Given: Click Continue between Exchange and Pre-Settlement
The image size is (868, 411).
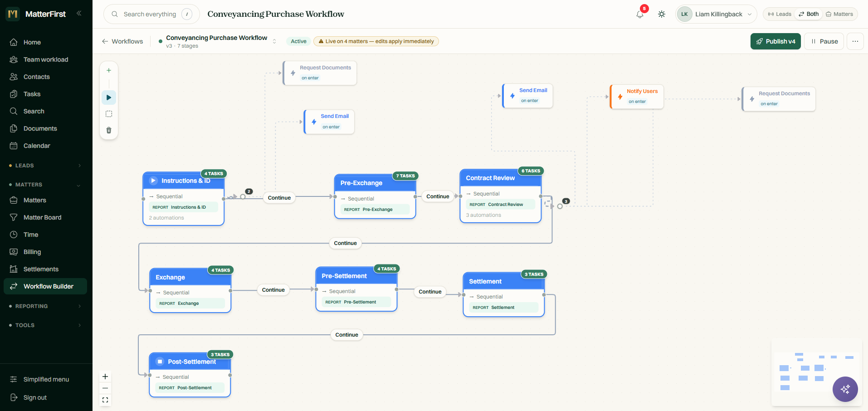Looking at the screenshot, I should [x=273, y=290].
